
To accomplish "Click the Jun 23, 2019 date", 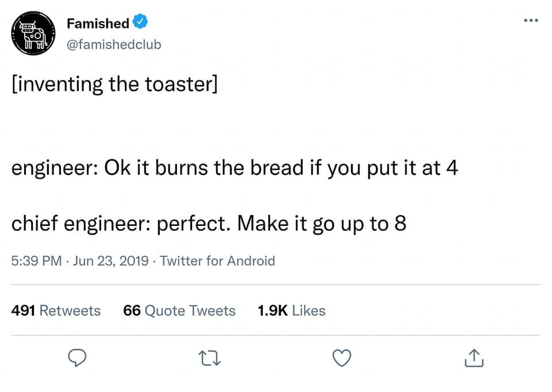I will click(112, 261).
